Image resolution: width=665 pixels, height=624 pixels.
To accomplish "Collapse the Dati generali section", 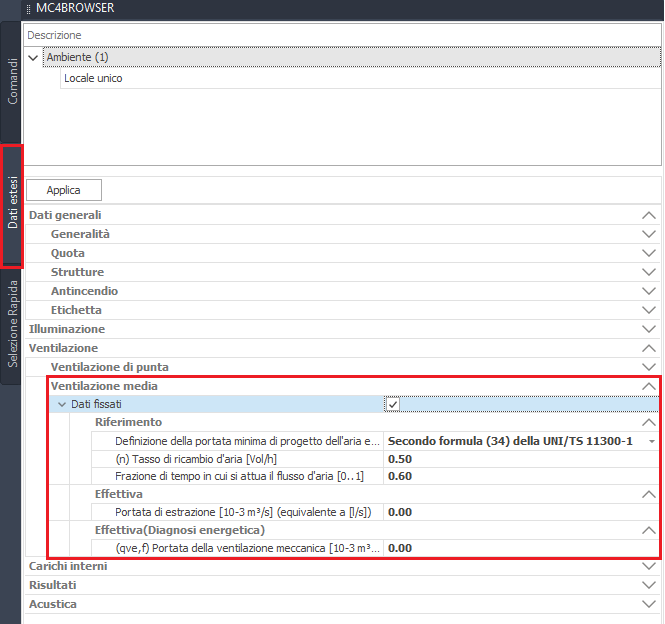I will pos(649,215).
